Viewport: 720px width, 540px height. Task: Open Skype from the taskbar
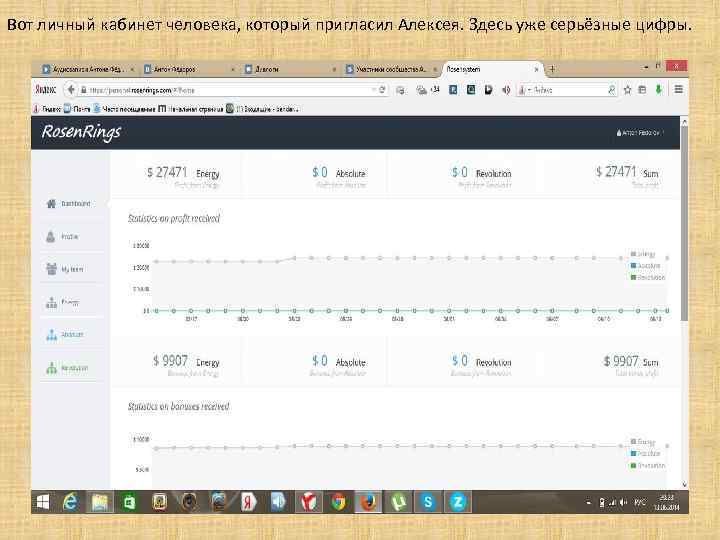coord(428,502)
